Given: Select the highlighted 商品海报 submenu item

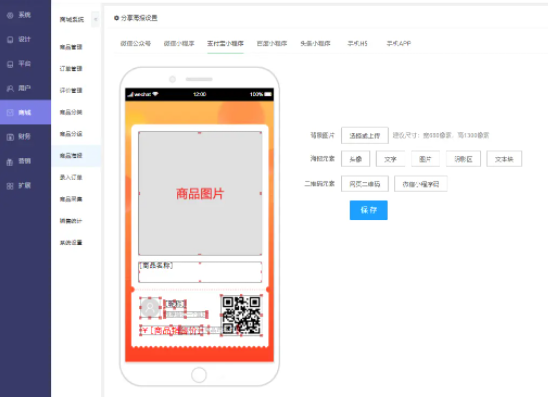Looking at the screenshot, I should click(76, 156).
